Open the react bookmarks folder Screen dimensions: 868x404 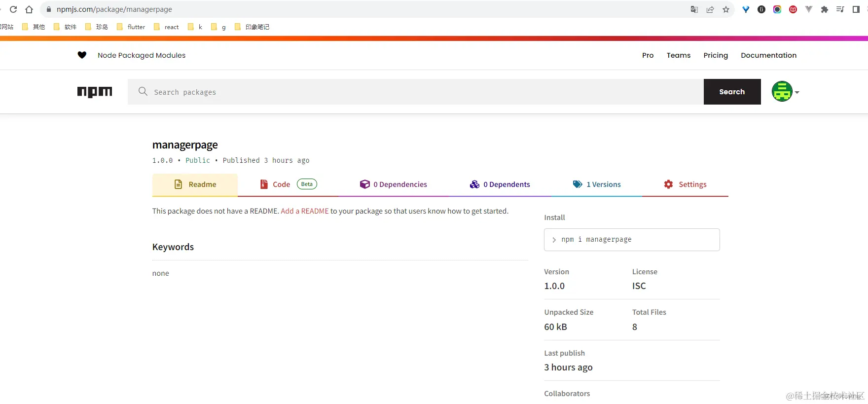click(x=166, y=27)
